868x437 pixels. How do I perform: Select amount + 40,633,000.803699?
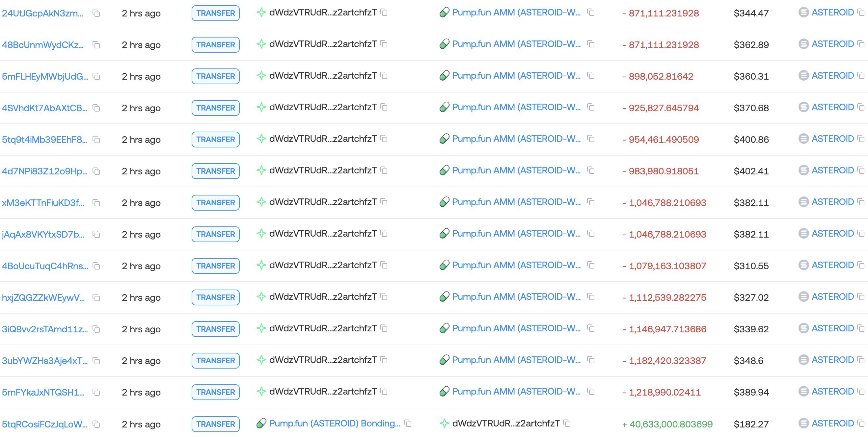click(x=667, y=424)
